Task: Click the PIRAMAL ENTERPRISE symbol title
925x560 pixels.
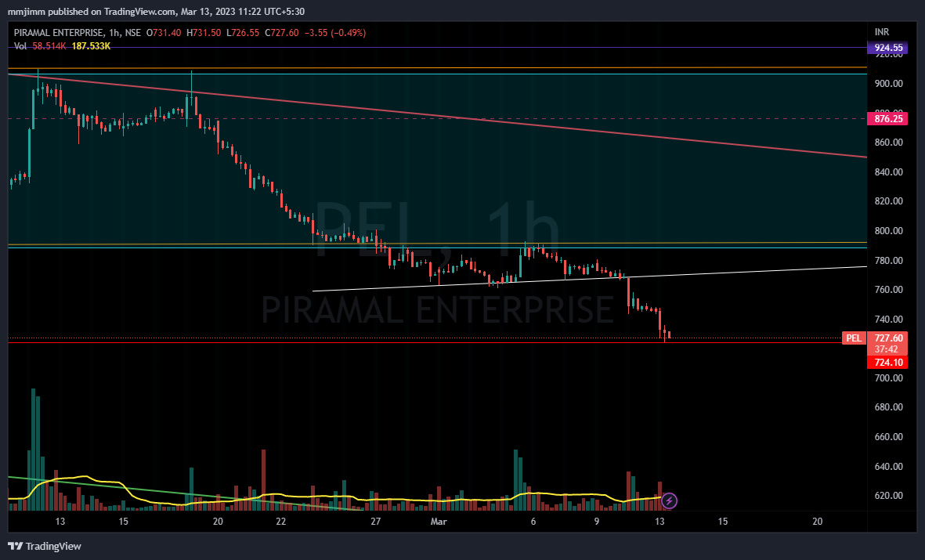Action: point(59,32)
